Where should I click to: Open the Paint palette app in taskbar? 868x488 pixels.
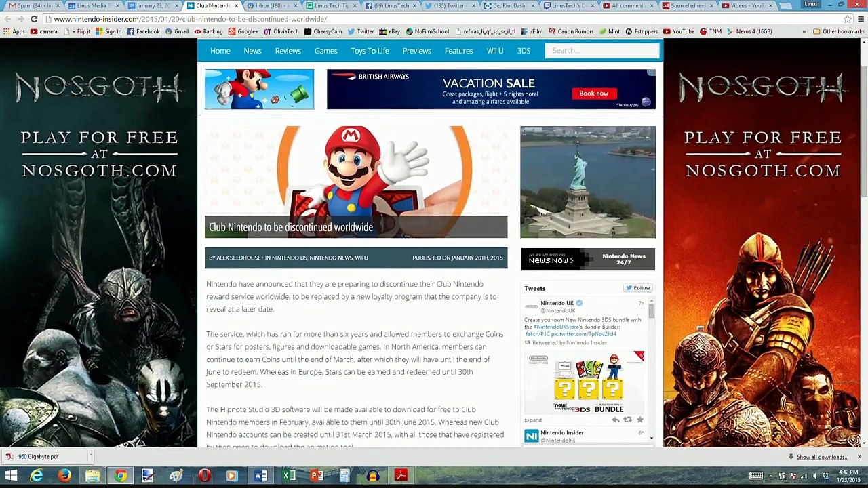[176, 476]
